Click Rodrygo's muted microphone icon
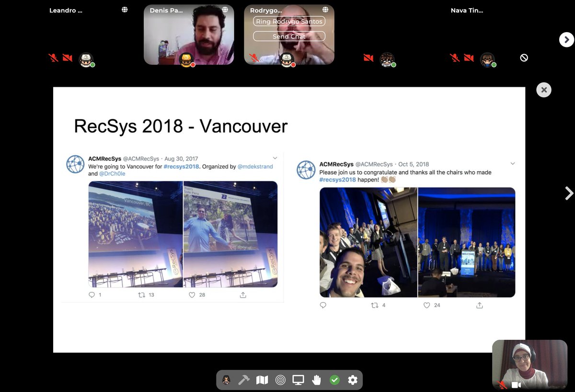This screenshot has width=575, height=392. (254, 58)
